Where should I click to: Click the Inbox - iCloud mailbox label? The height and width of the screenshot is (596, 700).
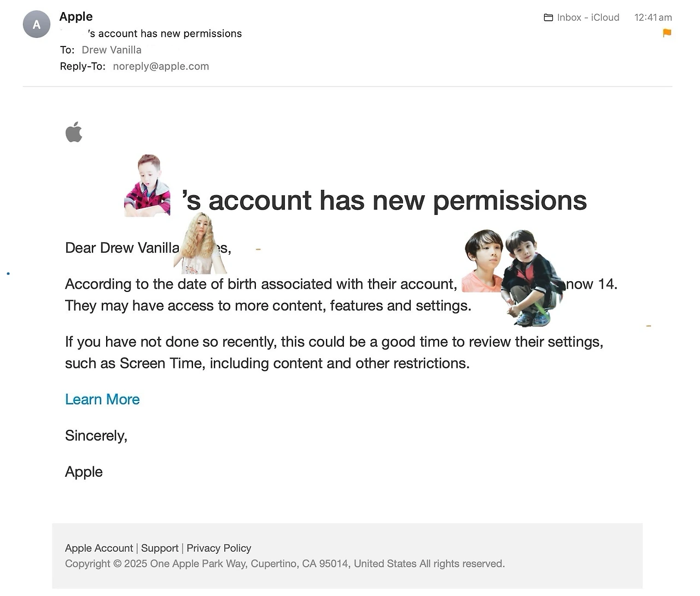(588, 17)
